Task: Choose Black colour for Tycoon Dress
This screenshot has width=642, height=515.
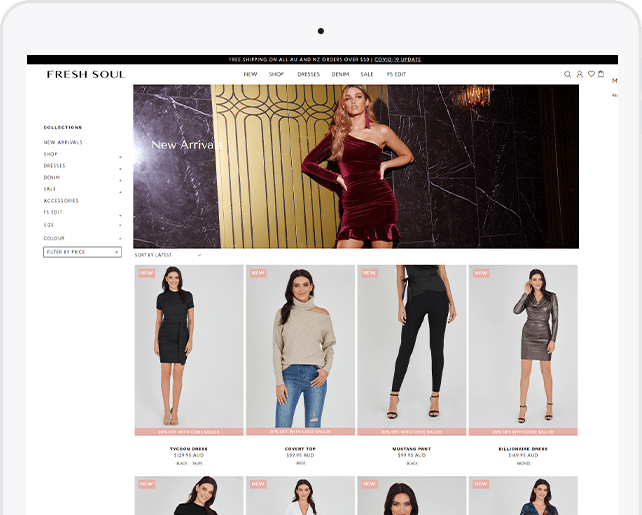Action: pos(182,463)
